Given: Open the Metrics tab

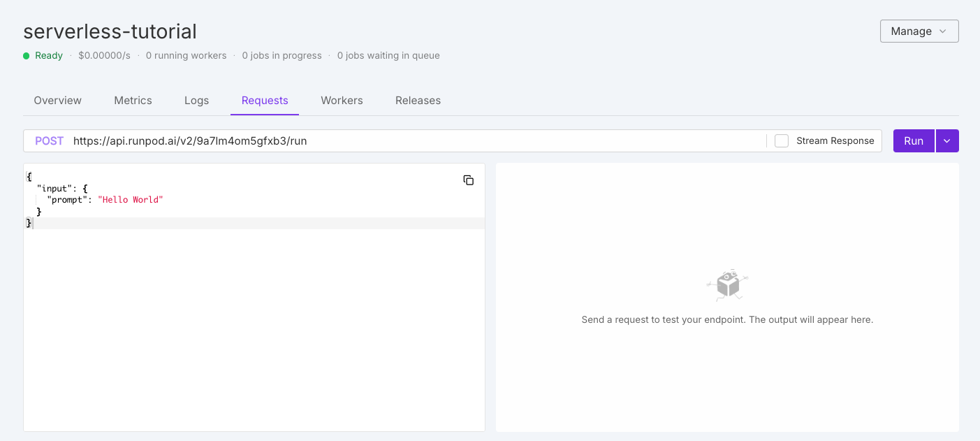Looking at the screenshot, I should (x=133, y=101).
